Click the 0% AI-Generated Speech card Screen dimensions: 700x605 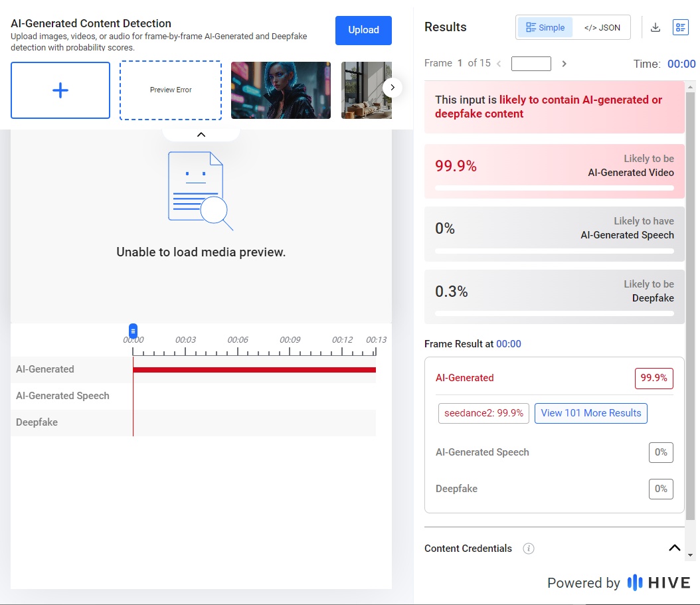(x=554, y=234)
